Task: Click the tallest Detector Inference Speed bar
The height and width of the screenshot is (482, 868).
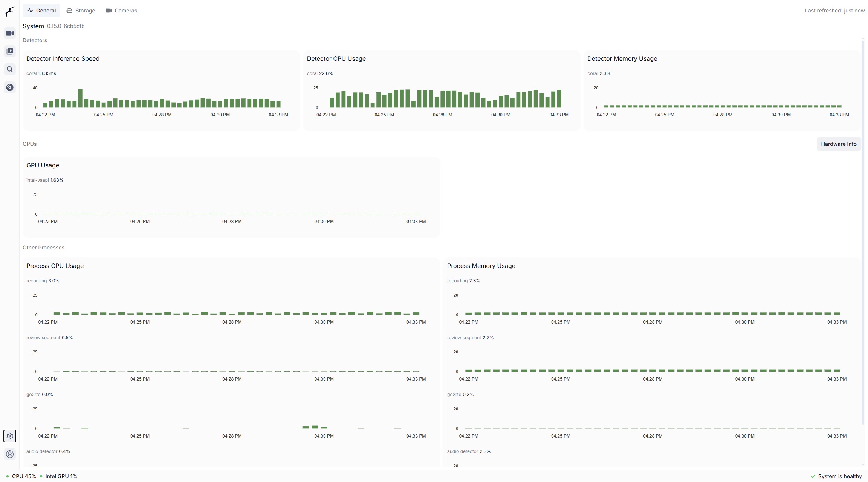Action: point(80,98)
